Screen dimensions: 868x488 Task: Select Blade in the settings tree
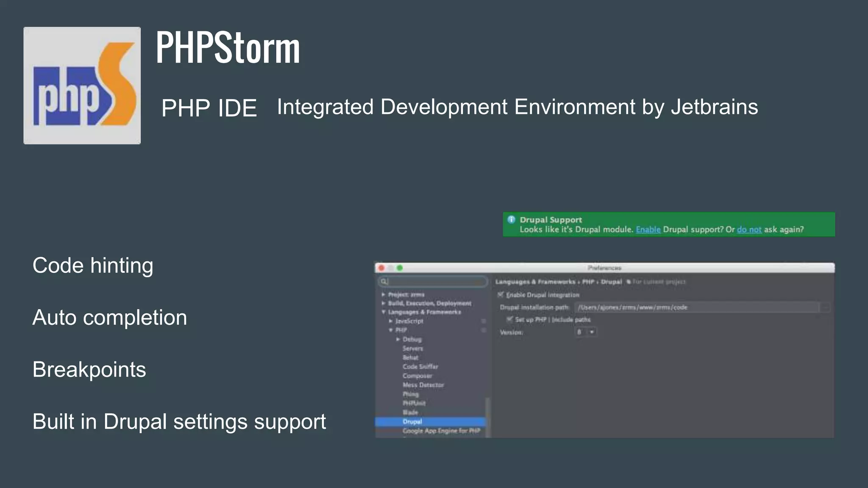click(410, 412)
